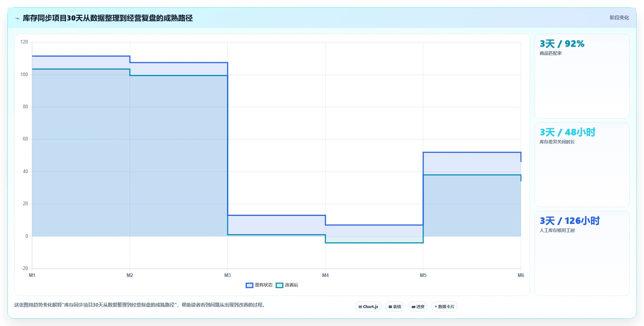This screenshot has width=644, height=326.
Task: Toggle the 原有状态 legend entry
Action: coord(259,285)
